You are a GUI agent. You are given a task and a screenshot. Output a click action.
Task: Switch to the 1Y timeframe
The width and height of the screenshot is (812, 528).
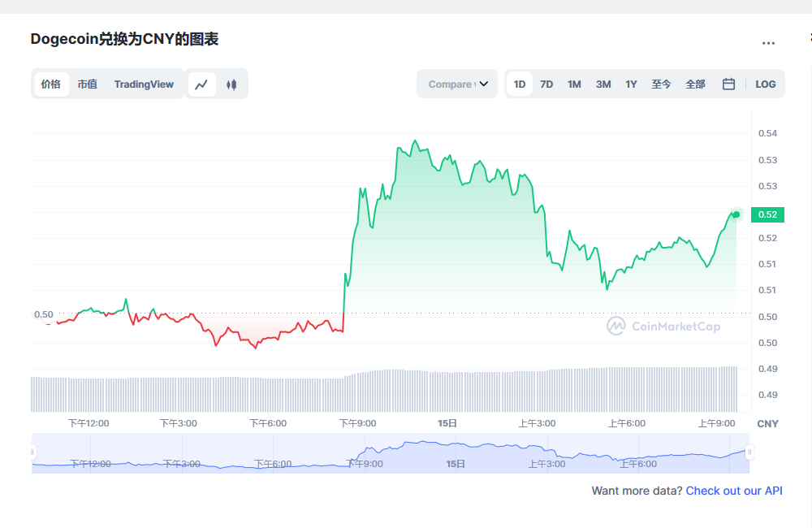[631, 84]
